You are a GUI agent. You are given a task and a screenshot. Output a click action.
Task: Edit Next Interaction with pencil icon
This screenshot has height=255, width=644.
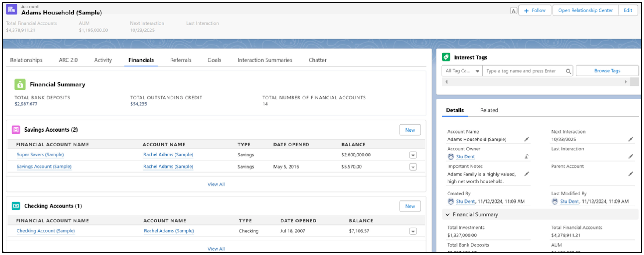pyautogui.click(x=630, y=139)
